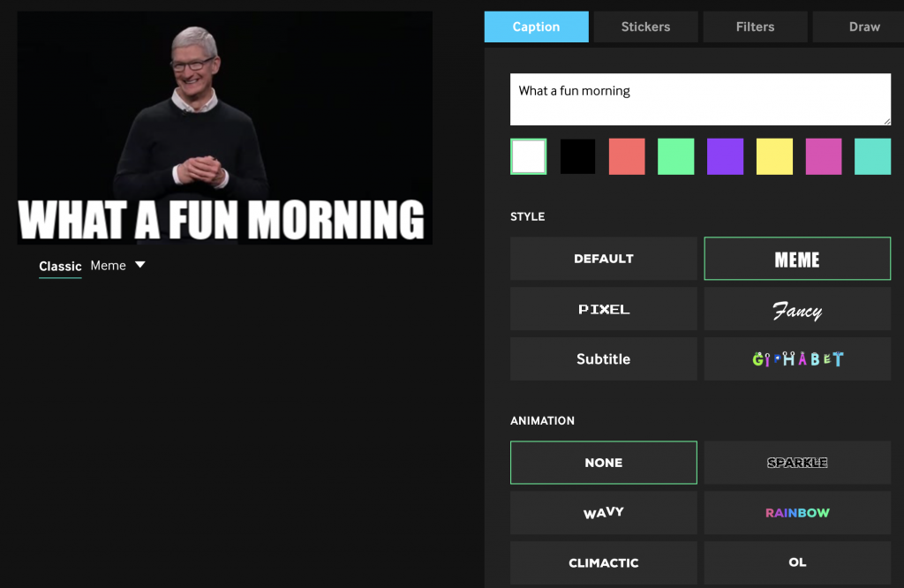The height and width of the screenshot is (588, 904).
Task: Apply the Default caption style
Action: (603, 259)
